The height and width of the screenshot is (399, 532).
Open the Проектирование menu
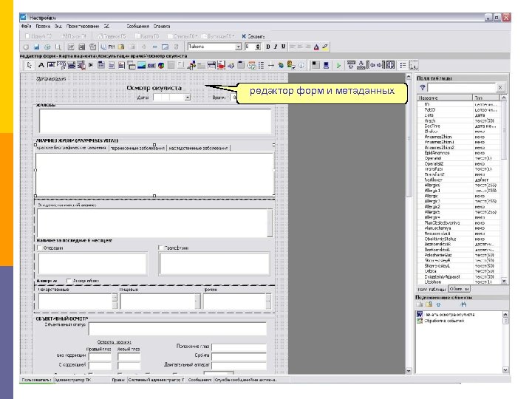coord(83,26)
